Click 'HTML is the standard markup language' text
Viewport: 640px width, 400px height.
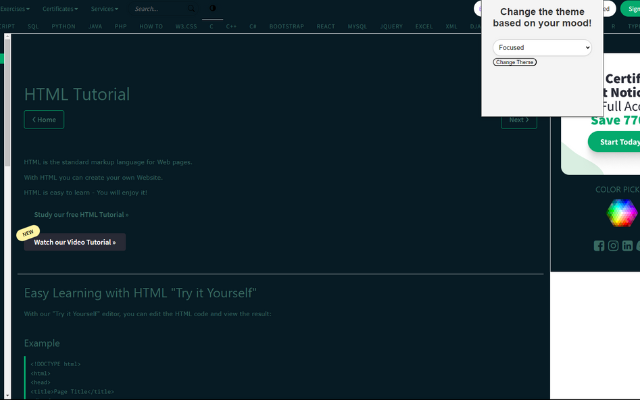tap(108, 162)
